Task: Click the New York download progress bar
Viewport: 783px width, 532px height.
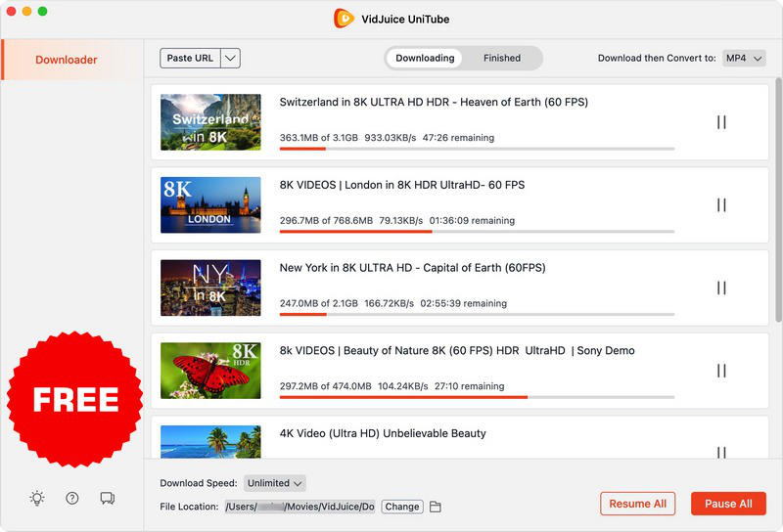Action: click(x=477, y=315)
